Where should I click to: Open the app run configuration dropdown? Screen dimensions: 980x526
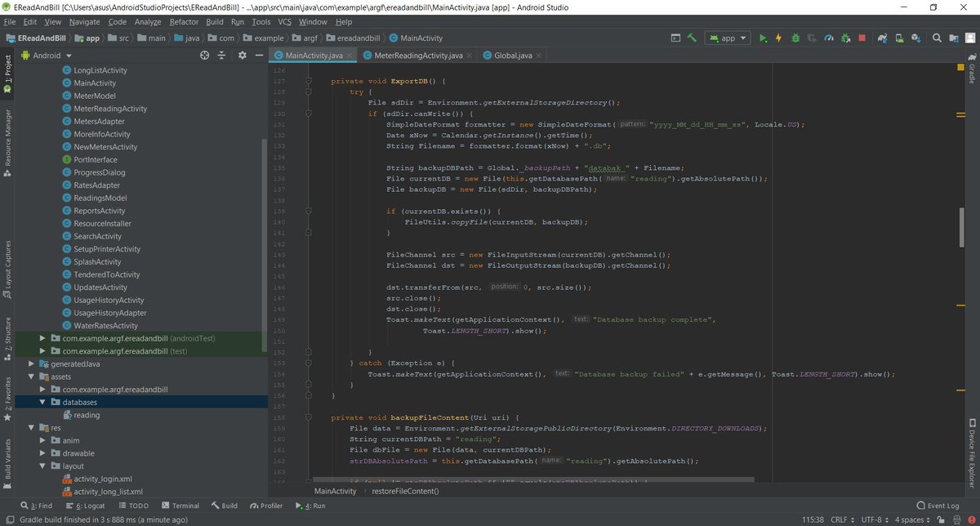click(729, 38)
